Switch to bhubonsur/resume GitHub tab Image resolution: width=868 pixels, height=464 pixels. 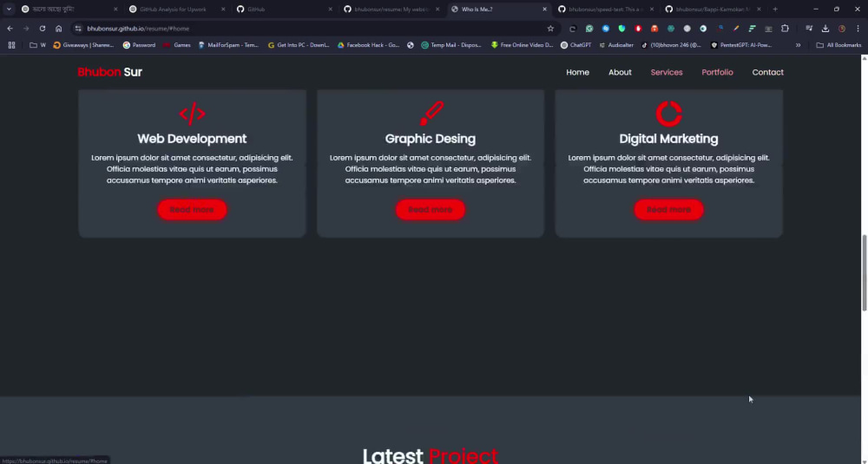point(387,9)
